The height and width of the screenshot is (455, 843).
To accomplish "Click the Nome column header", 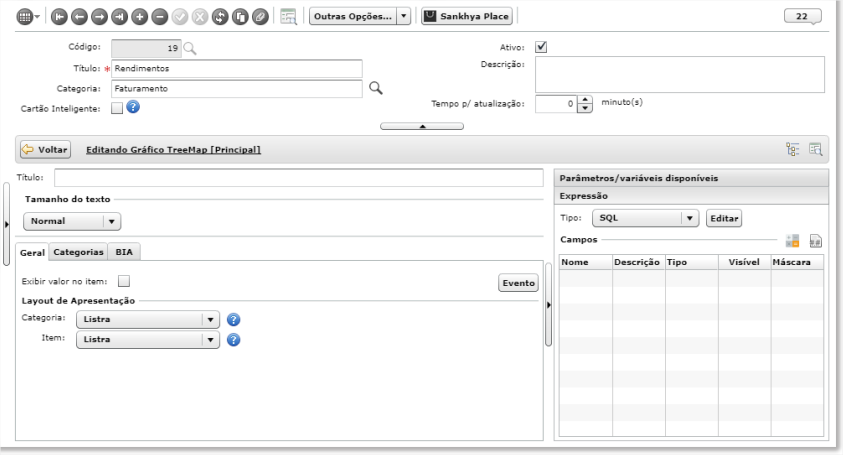I will (585, 262).
